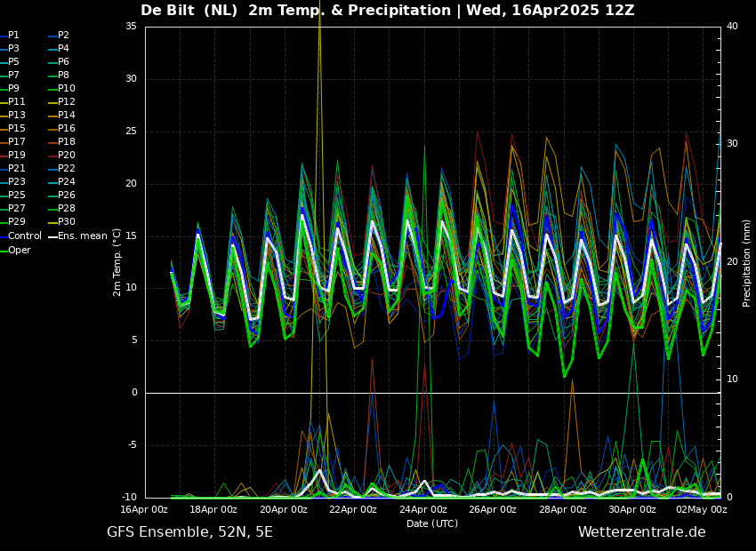Click the 24Apr 00z date tick label

pos(423,510)
